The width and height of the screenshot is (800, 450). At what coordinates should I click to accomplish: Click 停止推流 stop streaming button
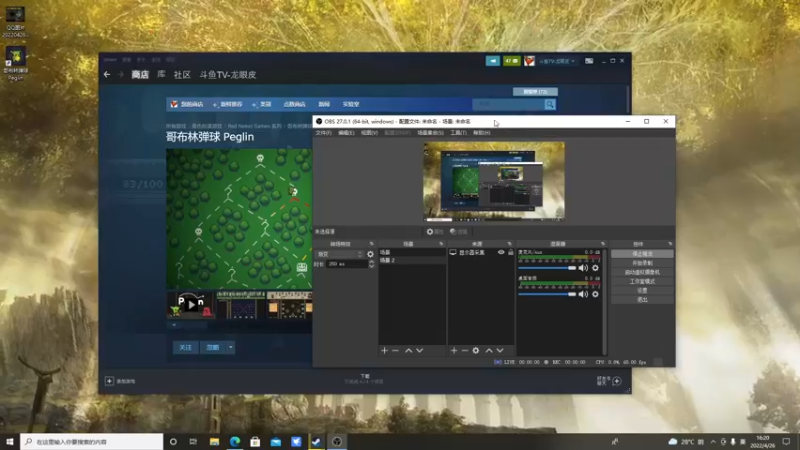click(x=642, y=254)
